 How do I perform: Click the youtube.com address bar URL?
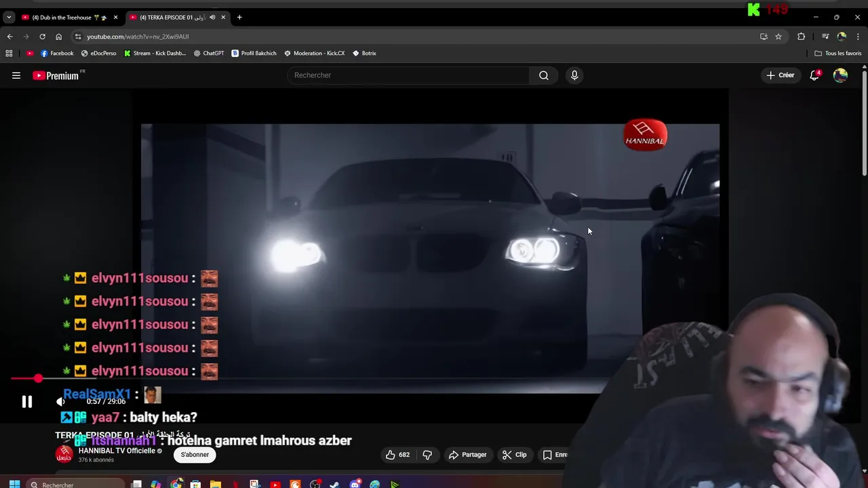point(138,37)
